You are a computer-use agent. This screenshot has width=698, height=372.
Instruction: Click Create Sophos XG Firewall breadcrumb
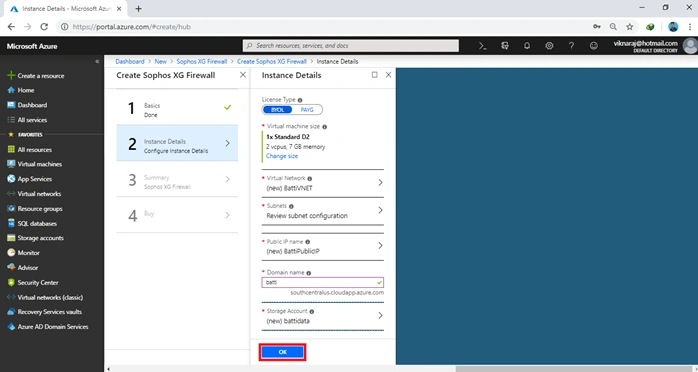pyautogui.click(x=272, y=61)
